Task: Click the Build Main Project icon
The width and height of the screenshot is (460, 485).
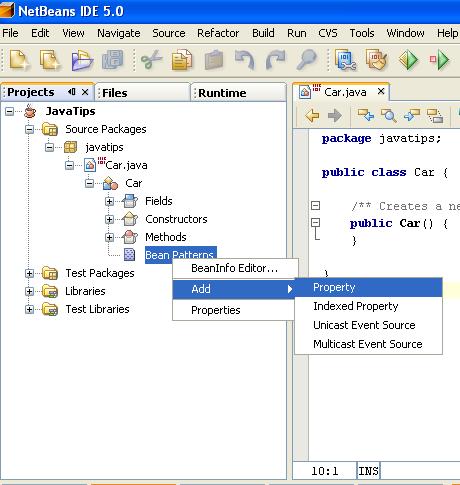Action: [x=345, y=60]
